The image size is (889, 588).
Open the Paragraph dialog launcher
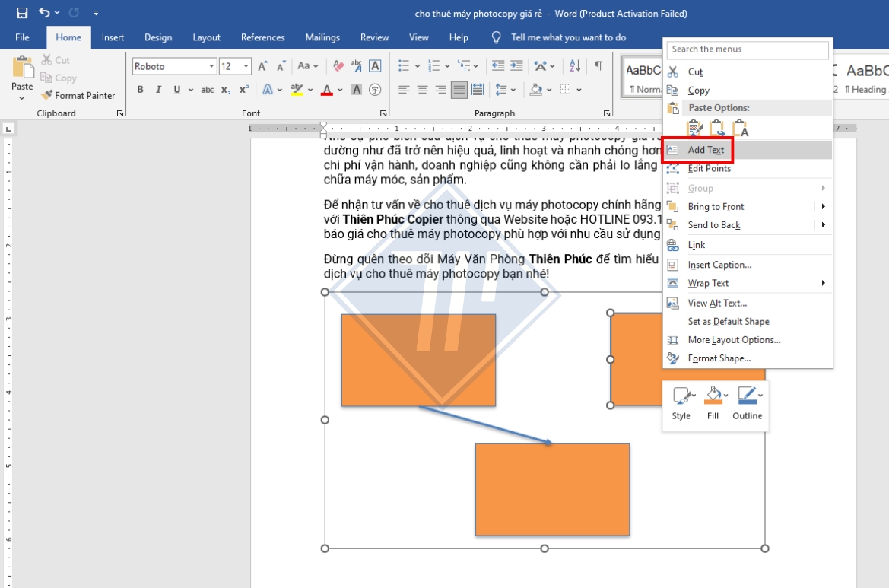[x=607, y=113]
